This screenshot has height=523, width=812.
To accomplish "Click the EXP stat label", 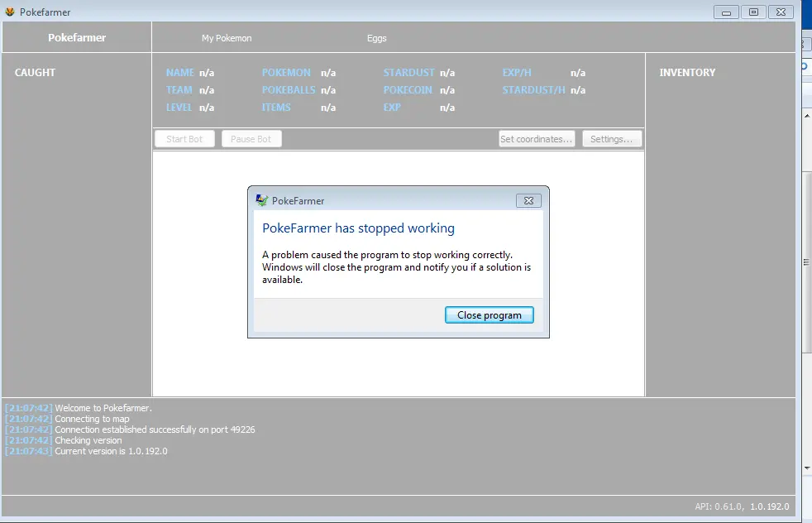I will point(392,108).
